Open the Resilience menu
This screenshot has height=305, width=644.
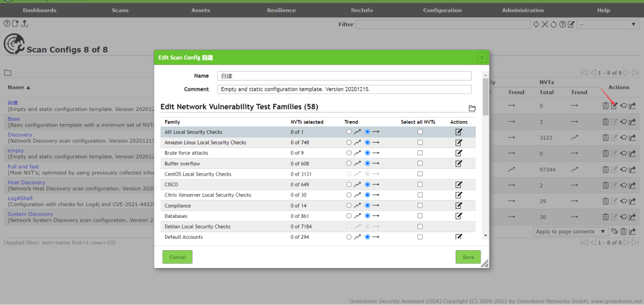(281, 10)
